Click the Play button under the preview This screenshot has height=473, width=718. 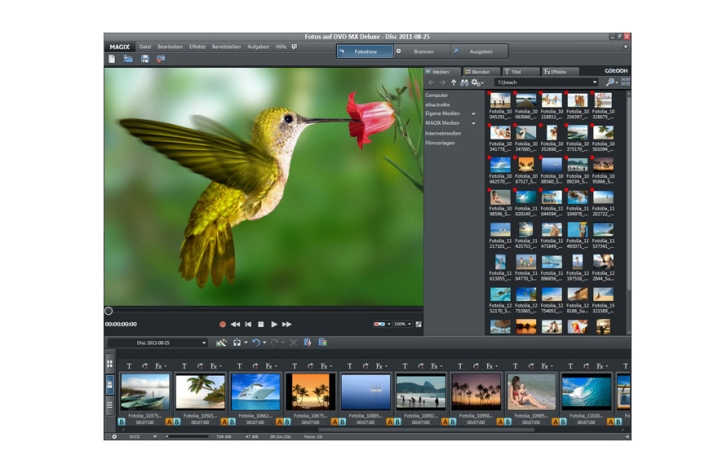[x=274, y=324]
